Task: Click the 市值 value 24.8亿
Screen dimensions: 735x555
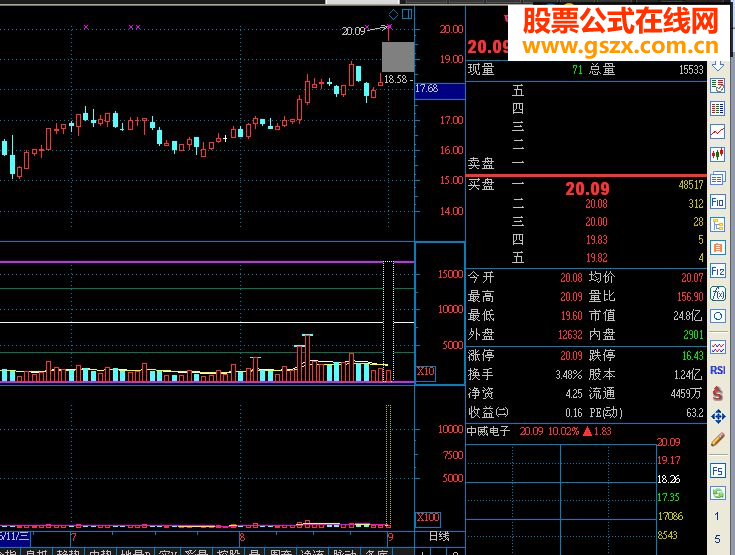Action: (x=688, y=316)
